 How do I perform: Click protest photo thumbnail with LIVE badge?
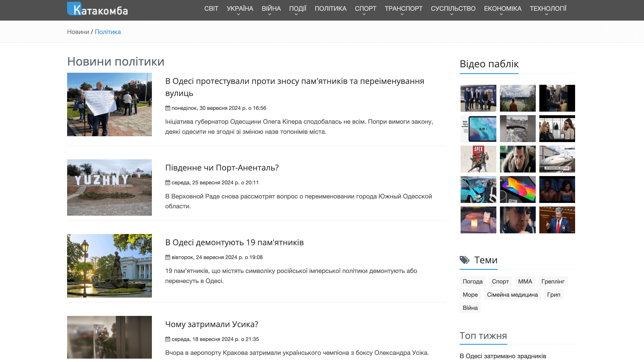tap(110, 104)
